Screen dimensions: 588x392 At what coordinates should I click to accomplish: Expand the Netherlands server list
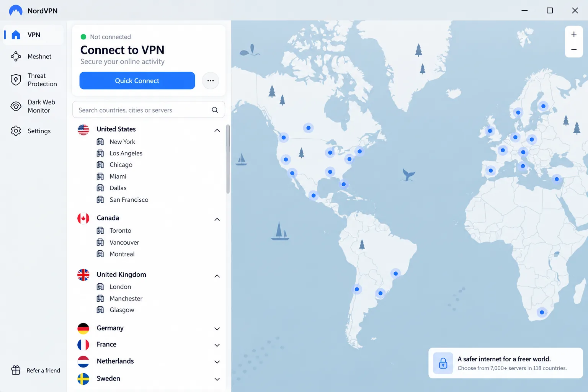tap(217, 362)
